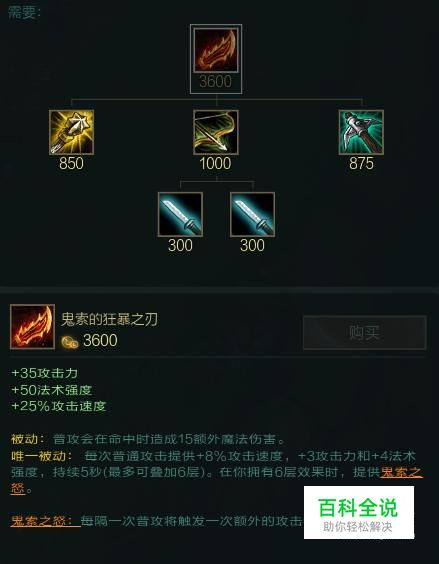Click the 875 price under Pickaxe

361,164
